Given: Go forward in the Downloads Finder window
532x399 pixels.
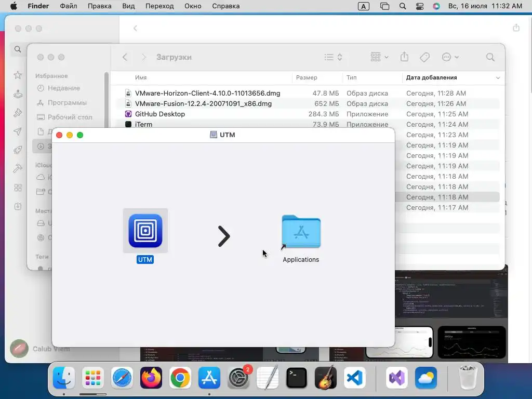Looking at the screenshot, I should pos(143,57).
